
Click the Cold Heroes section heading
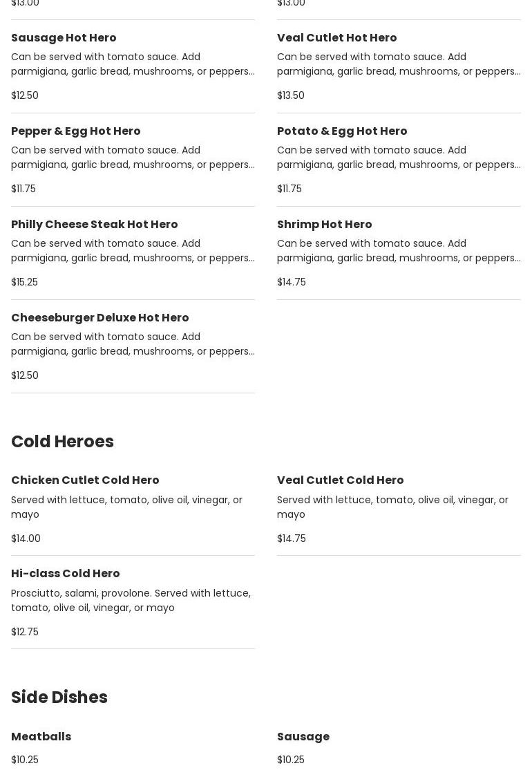62,441
